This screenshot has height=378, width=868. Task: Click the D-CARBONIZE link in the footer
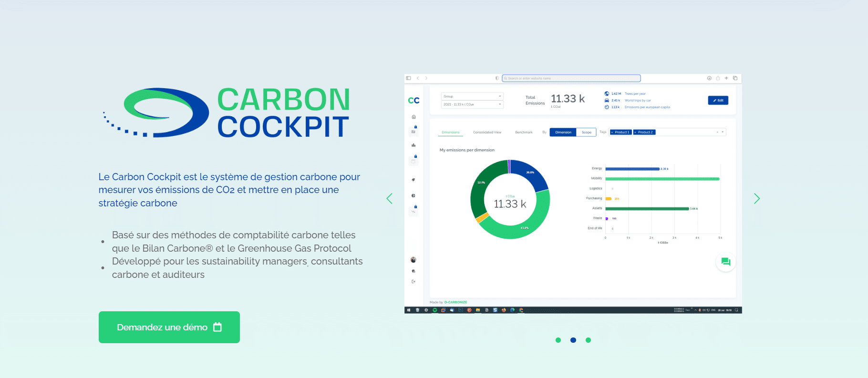pos(455,302)
